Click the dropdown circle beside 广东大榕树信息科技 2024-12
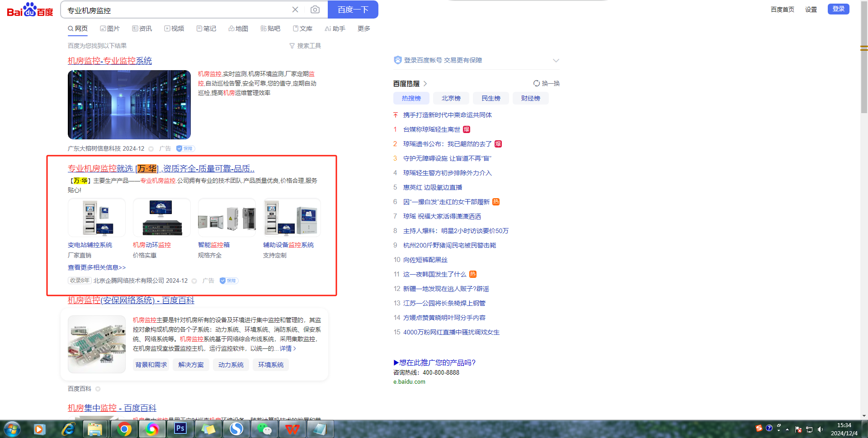 pos(151,148)
